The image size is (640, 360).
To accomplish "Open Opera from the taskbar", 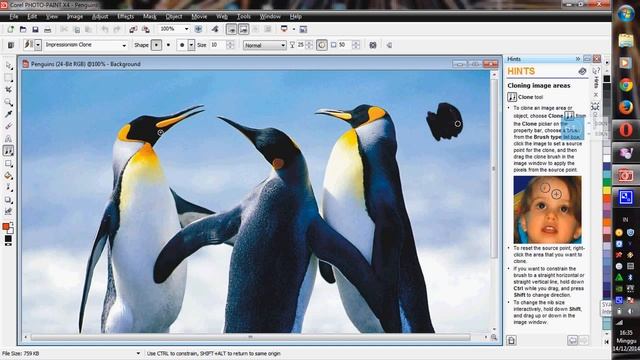I will [626, 131].
